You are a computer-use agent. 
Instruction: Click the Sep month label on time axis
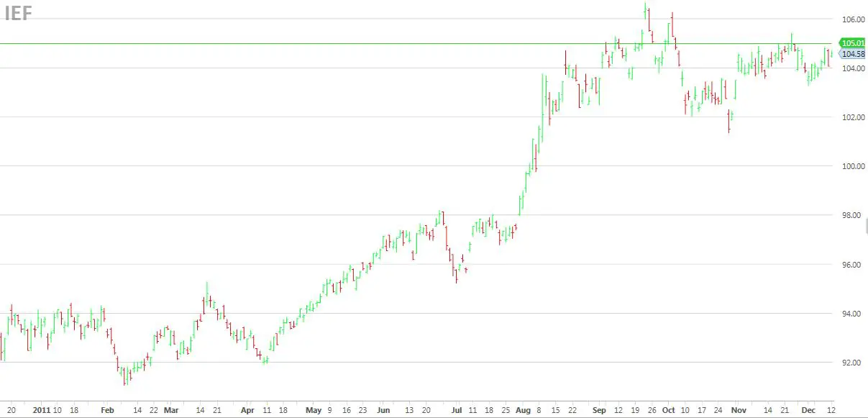tap(600, 410)
